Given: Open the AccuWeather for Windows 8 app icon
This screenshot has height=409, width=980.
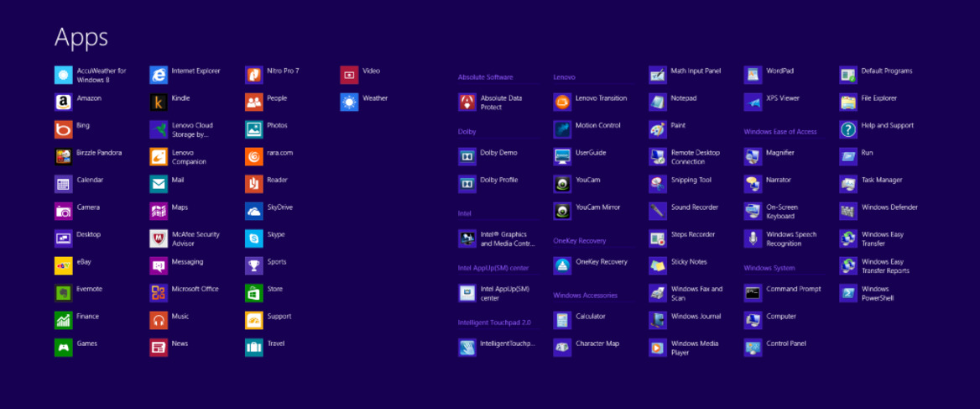Looking at the screenshot, I should [63, 75].
